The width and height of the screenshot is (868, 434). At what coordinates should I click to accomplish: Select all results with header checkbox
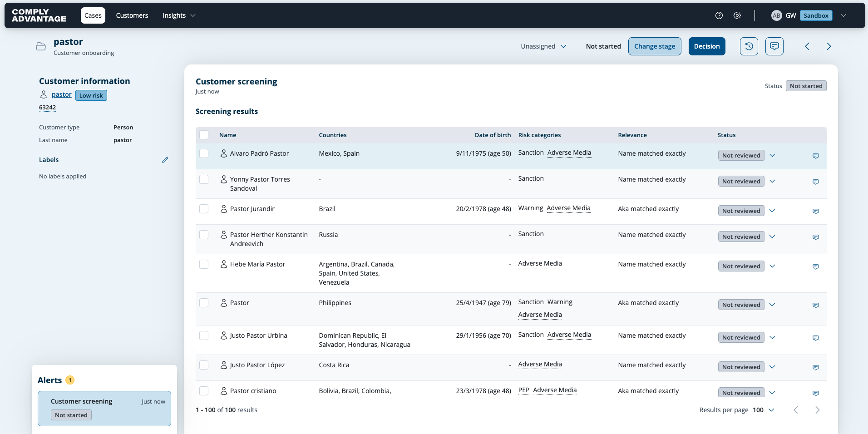tap(204, 135)
